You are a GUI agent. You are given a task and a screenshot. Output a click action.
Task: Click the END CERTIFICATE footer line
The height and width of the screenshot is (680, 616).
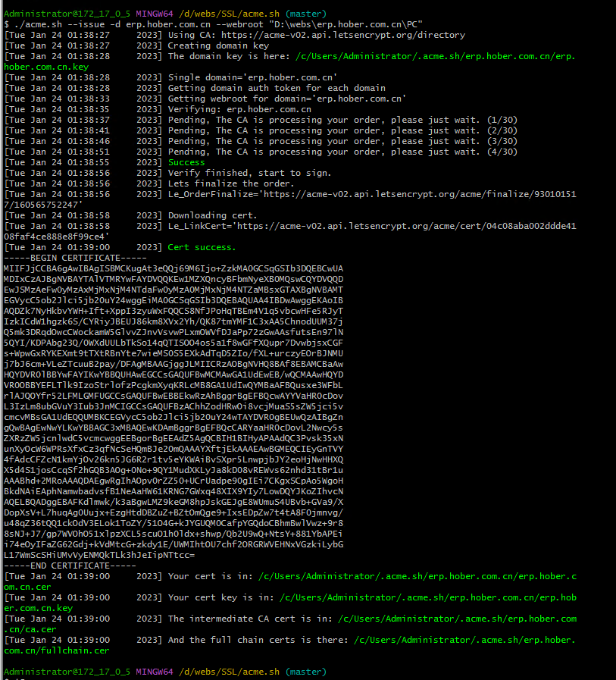pyautogui.click(x=70, y=566)
